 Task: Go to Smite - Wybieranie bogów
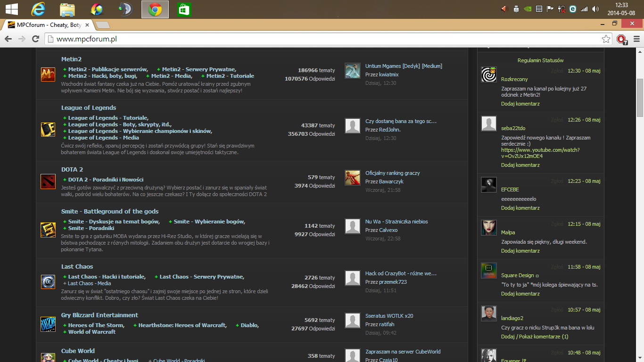tap(209, 222)
